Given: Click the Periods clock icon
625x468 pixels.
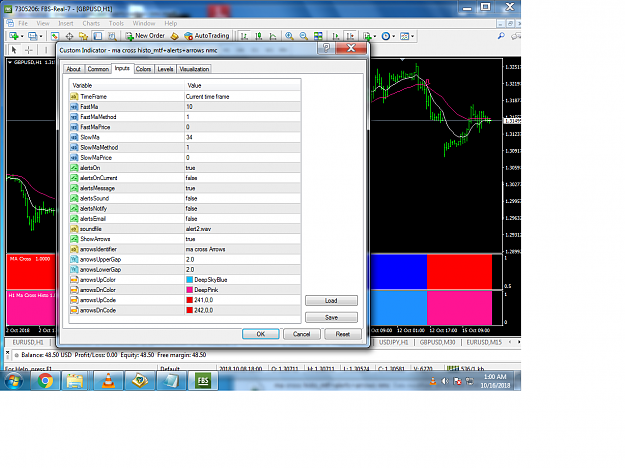Looking at the screenshot, I should [x=385, y=36].
